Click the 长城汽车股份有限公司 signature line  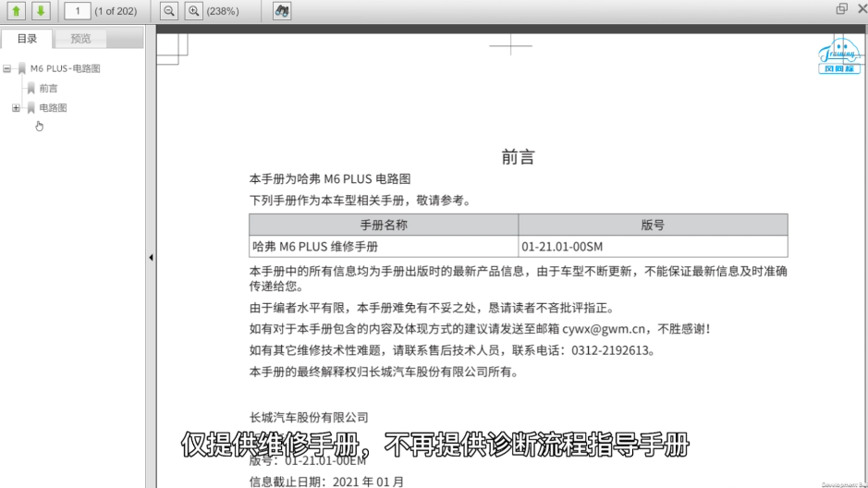(309, 417)
